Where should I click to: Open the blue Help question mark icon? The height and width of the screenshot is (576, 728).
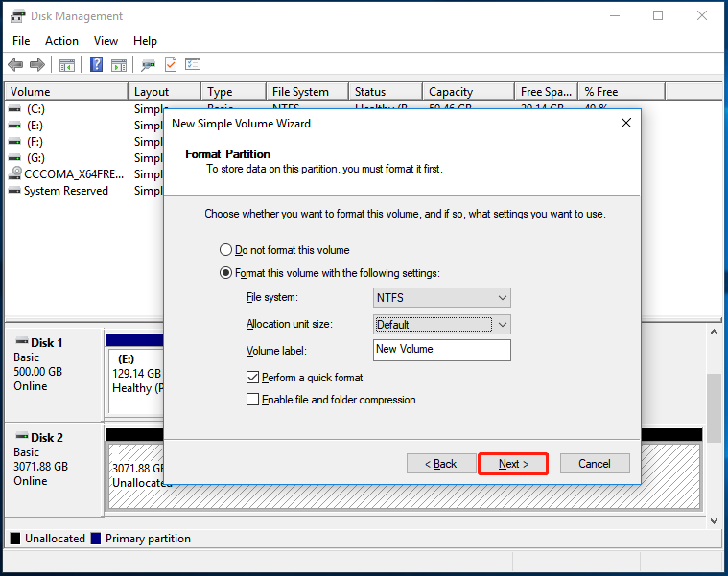(96, 64)
